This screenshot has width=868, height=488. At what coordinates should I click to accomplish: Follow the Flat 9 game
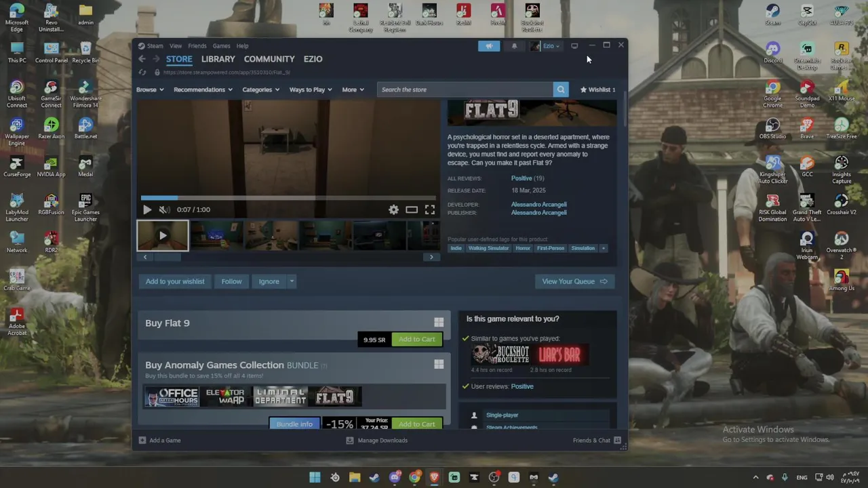[231, 281]
